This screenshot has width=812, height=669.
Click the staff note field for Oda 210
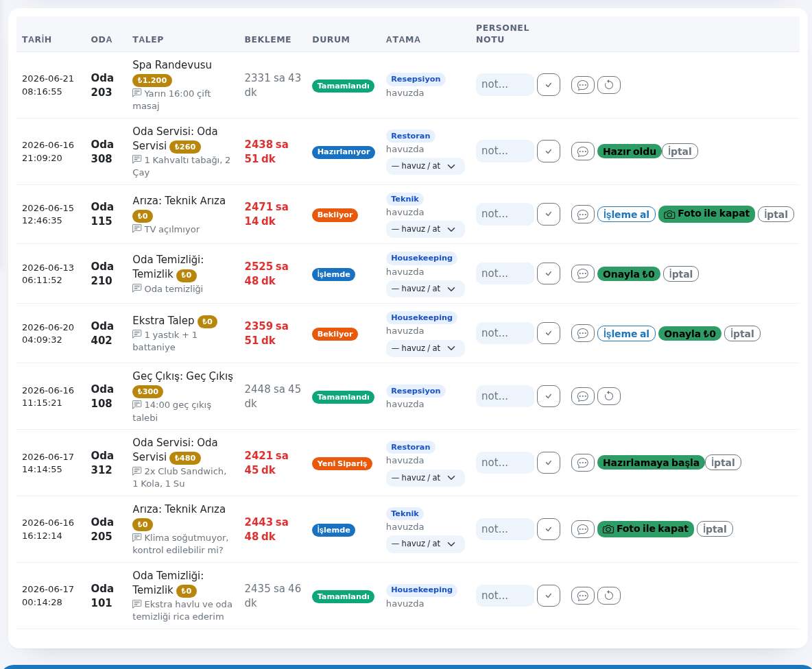(x=505, y=273)
